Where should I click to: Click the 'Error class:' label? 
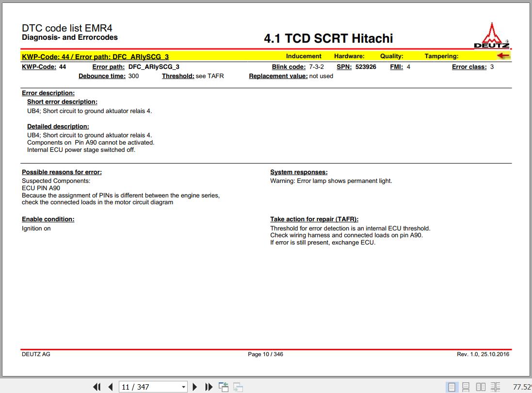pyautogui.click(x=469, y=67)
